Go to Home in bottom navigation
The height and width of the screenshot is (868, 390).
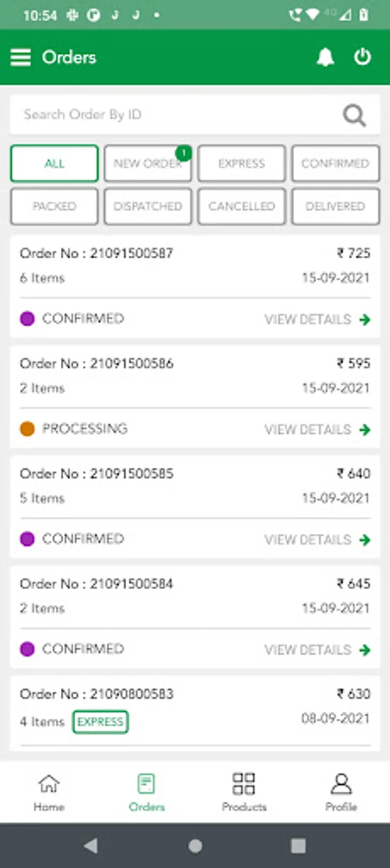coord(49,793)
